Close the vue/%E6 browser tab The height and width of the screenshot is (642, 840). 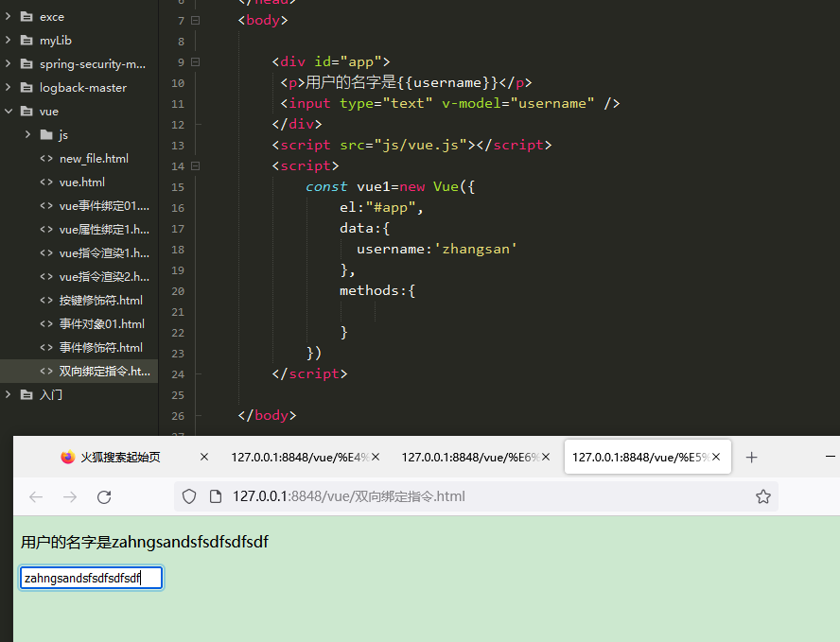pos(546,457)
